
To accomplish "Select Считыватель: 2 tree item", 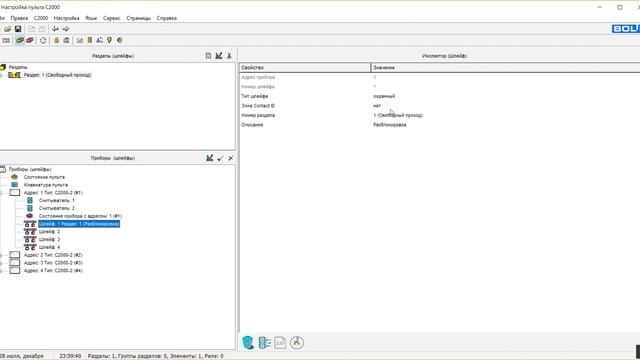I will point(57,208).
